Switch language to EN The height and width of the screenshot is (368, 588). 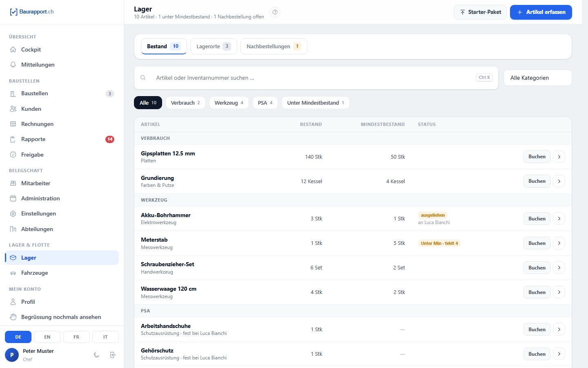click(x=47, y=337)
